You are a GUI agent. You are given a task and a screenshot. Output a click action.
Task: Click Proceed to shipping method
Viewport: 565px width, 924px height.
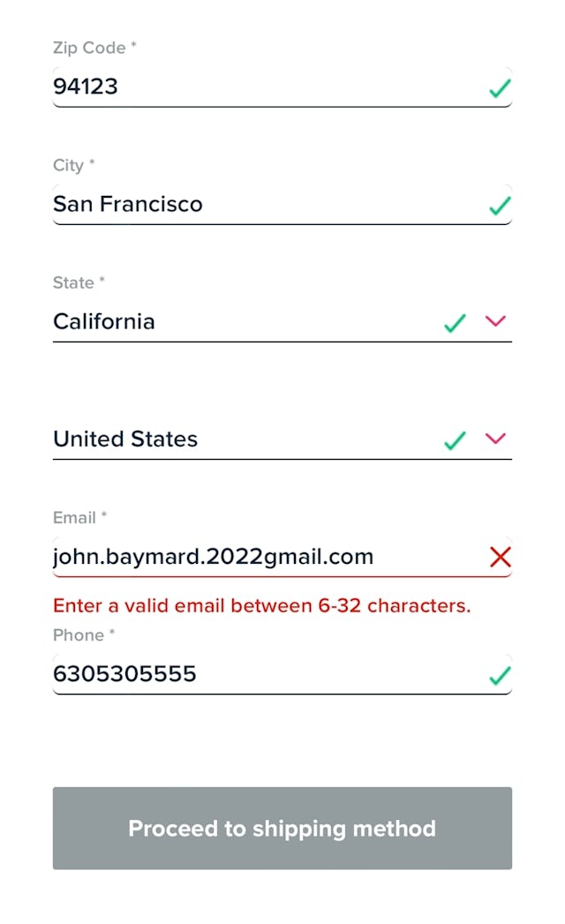click(282, 828)
